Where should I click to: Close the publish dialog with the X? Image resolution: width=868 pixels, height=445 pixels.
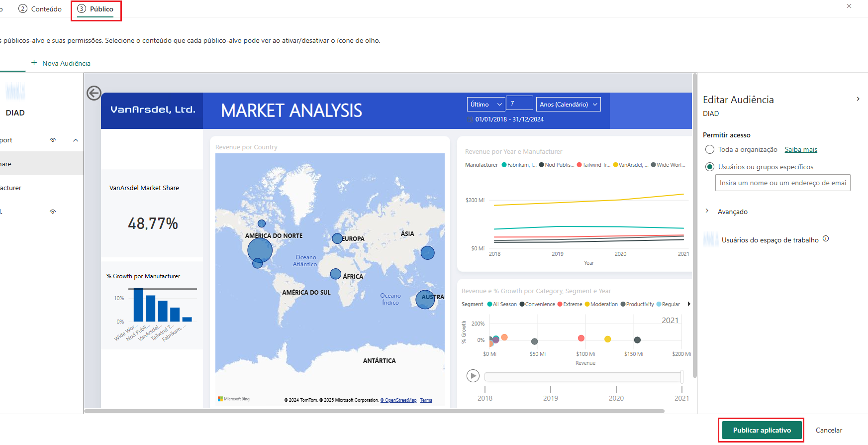(849, 6)
